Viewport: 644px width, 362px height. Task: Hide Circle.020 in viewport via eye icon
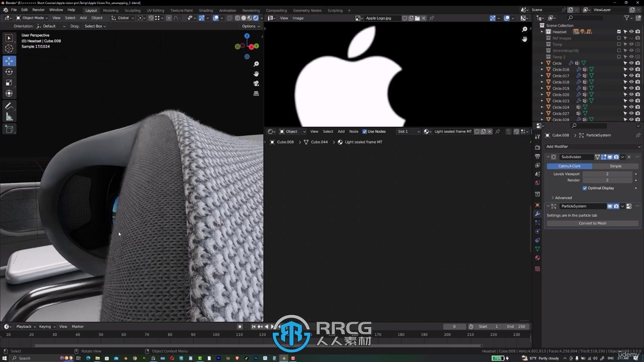tap(631, 95)
